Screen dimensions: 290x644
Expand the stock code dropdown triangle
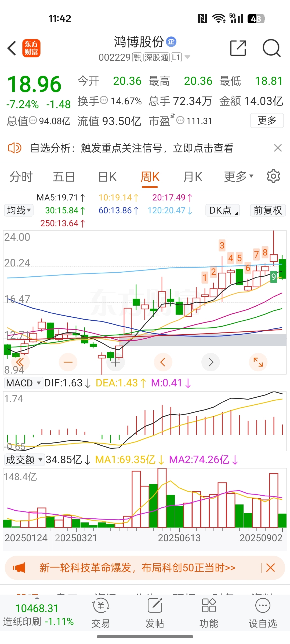187,57
